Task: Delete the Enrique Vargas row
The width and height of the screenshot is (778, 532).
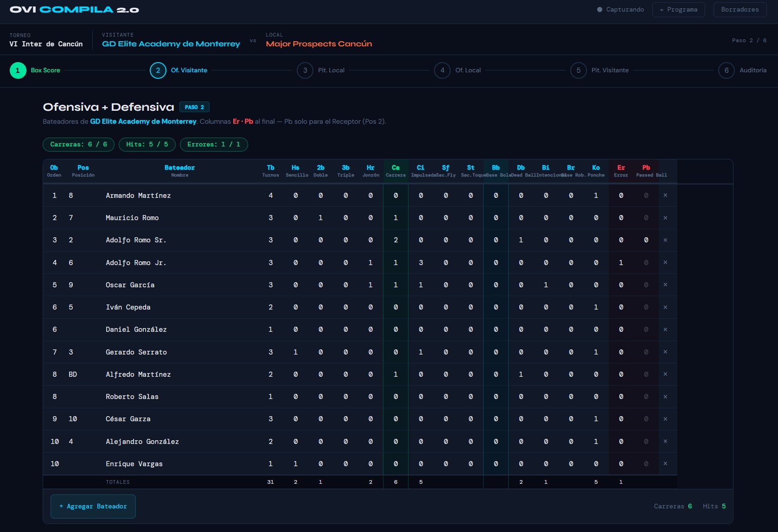Action: 665,464
